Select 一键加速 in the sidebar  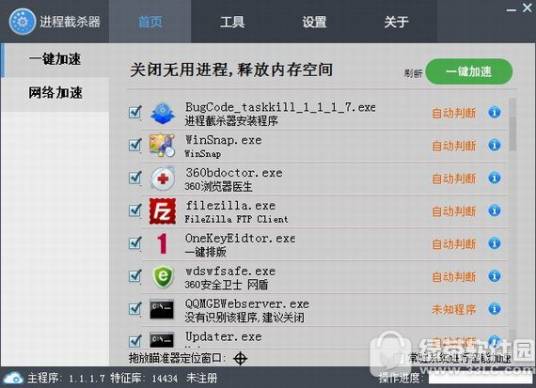[55, 59]
